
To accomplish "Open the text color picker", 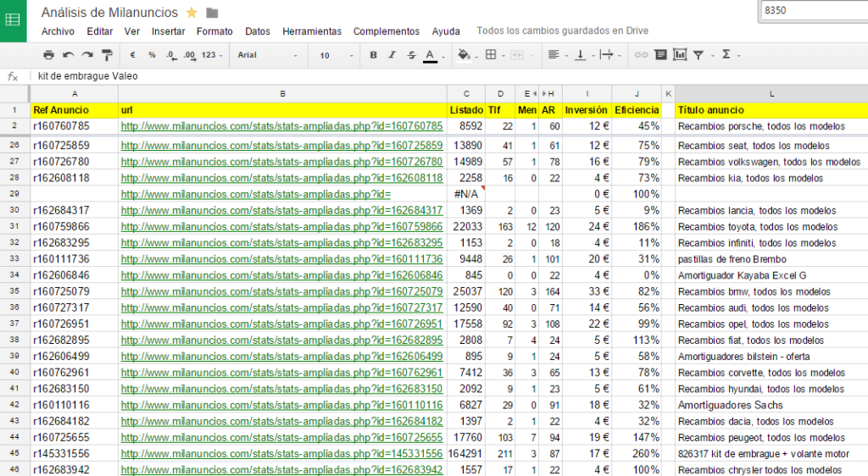I will coord(430,55).
